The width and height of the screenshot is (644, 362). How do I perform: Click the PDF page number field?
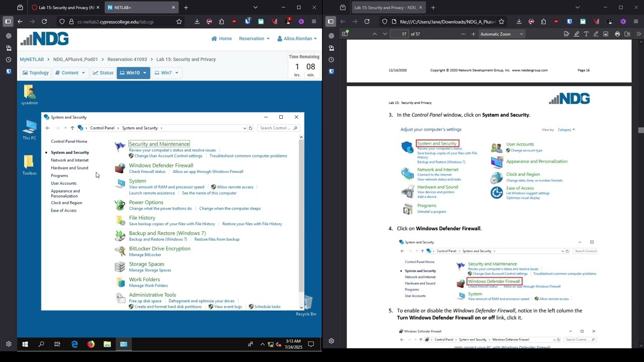[400, 34]
